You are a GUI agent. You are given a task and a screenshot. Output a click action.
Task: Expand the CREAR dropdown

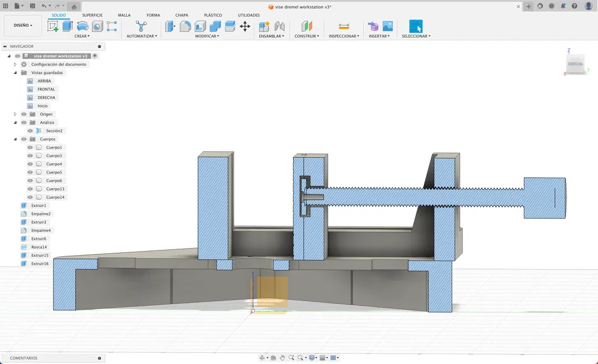83,36
